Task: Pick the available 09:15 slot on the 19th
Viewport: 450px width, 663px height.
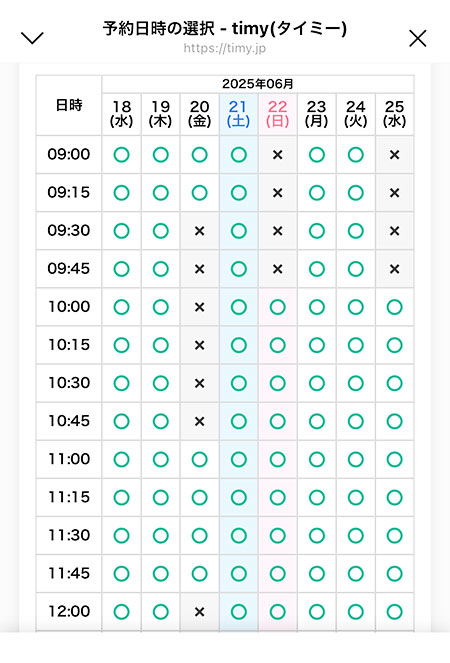Action: coord(161,193)
